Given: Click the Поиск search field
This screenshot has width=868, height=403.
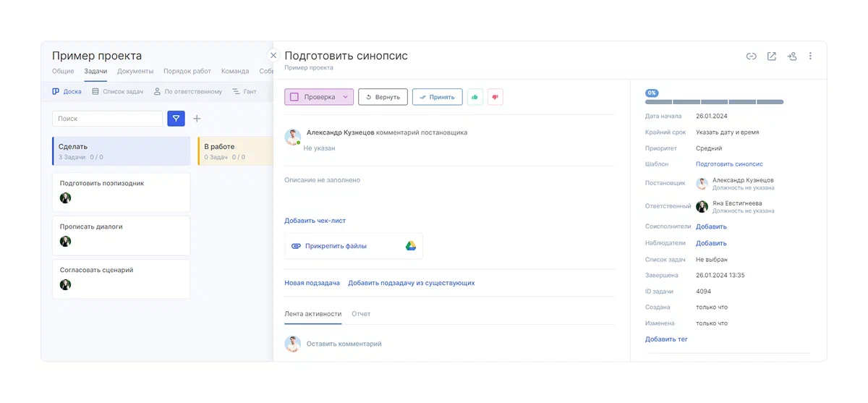Looking at the screenshot, I should coord(107,119).
